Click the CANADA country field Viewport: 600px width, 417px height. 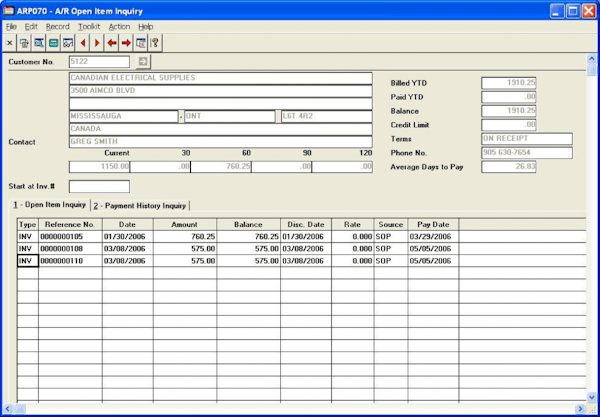click(220, 129)
